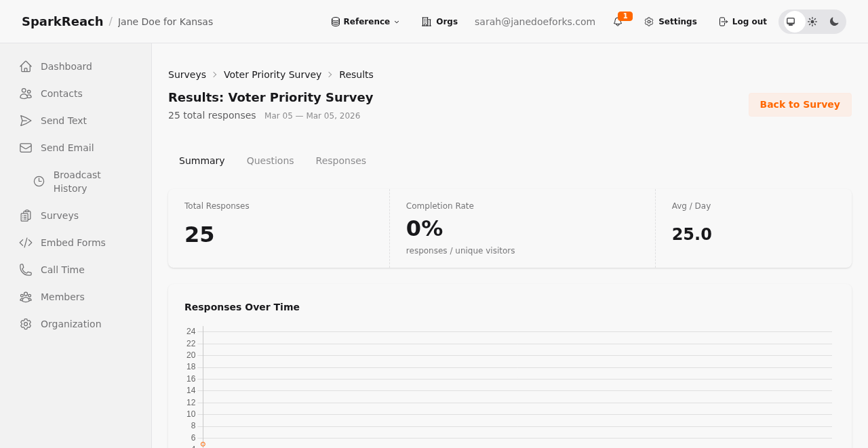Open notifications via the bell icon
This screenshot has width=868, height=448.
click(616, 21)
